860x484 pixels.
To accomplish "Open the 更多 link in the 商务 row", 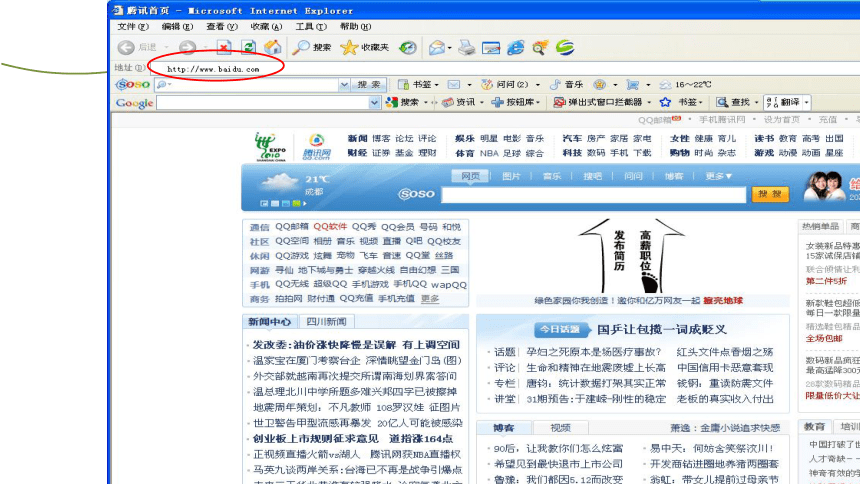I will (x=430, y=299).
